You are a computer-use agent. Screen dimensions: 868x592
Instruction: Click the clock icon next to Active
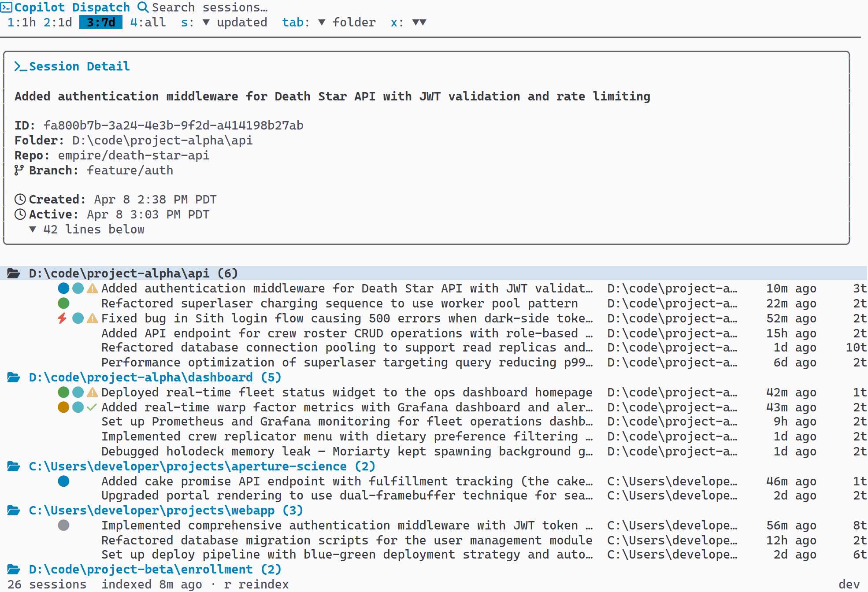(x=20, y=215)
